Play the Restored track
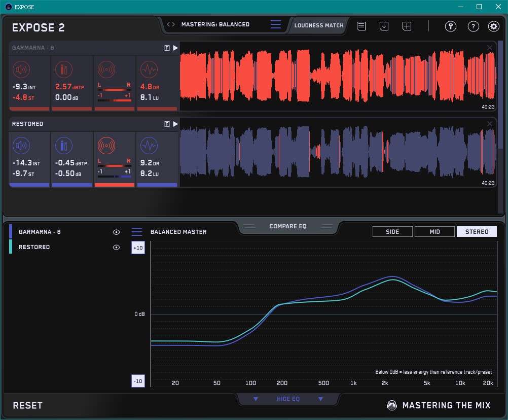This screenshot has width=508, height=420. (175, 124)
